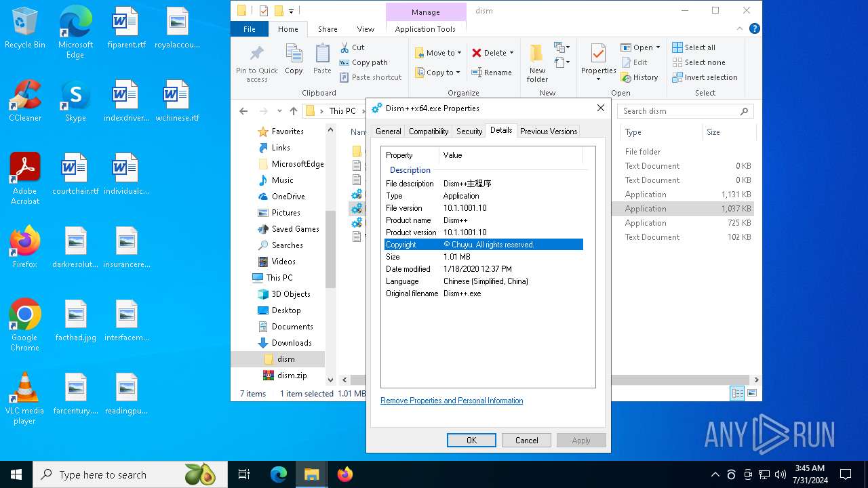The image size is (868, 488).
Task: Select the Adobe Acrobat desktop icon
Action: click(24, 179)
